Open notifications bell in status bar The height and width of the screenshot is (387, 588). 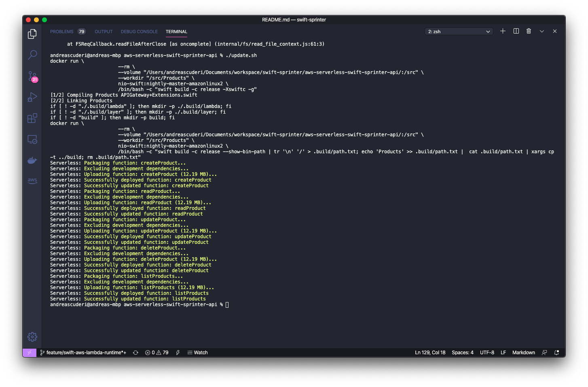(557, 353)
